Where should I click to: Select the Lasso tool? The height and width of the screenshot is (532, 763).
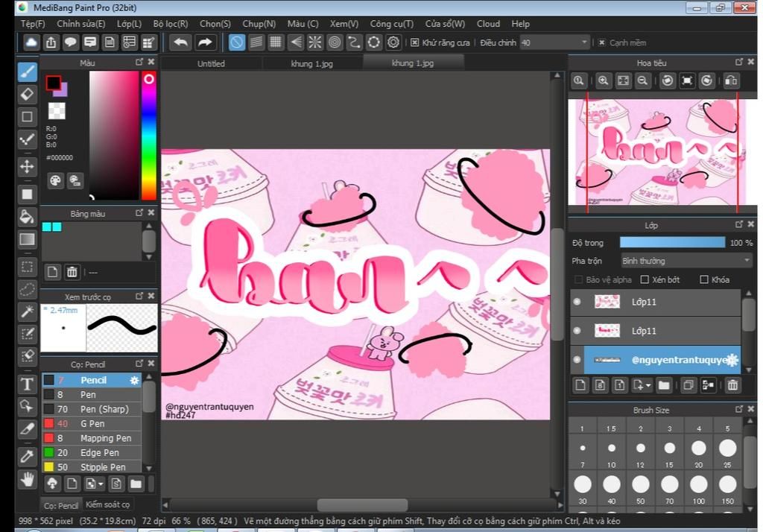(x=28, y=289)
